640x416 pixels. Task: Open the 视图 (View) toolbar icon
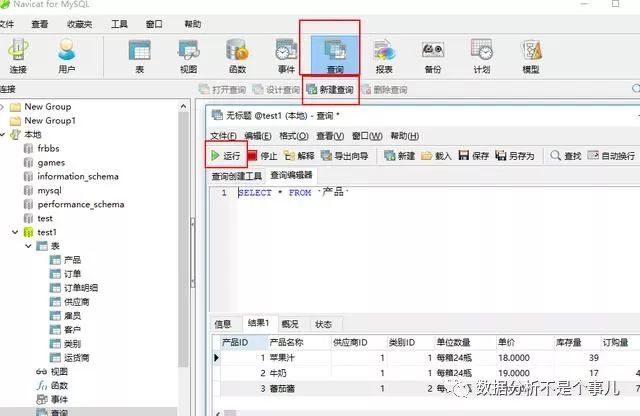[188, 54]
